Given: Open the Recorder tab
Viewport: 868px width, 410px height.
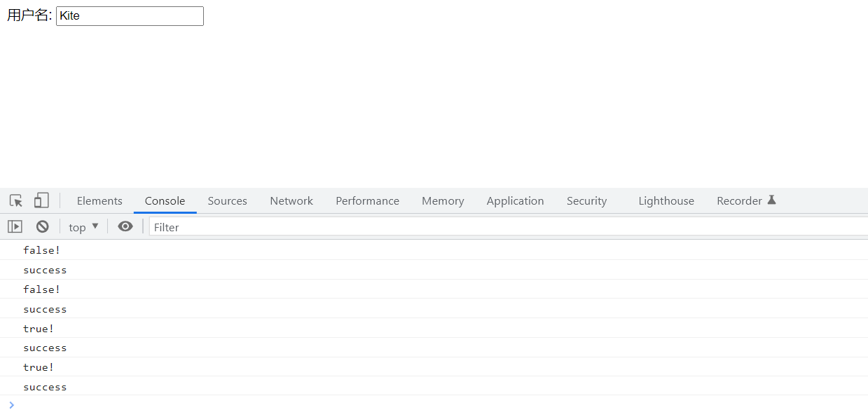Looking at the screenshot, I should tap(739, 201).
